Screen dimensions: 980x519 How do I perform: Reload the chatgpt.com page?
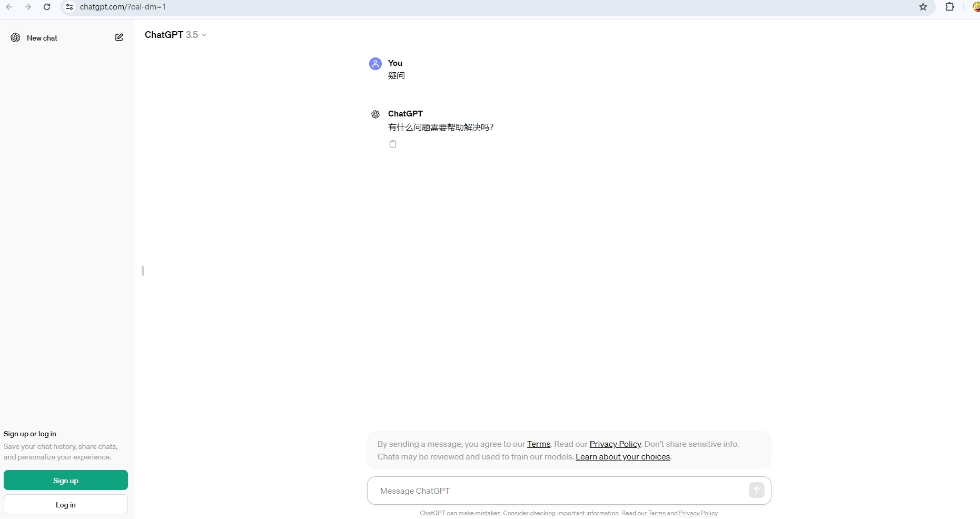pos(47,7)
